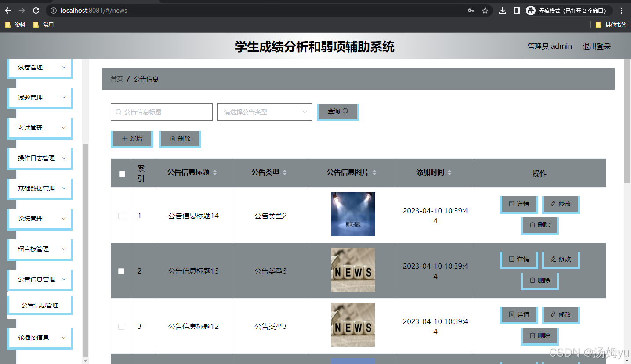631x364 pixels.
Task: Click the magnifier icon on 查询 button
Action: tap(345, 111)
